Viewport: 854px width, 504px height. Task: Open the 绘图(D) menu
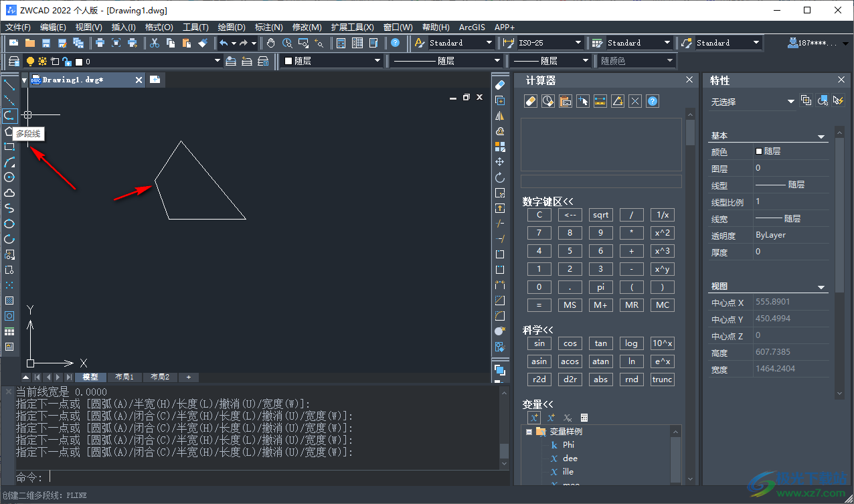tap(232, 27)
